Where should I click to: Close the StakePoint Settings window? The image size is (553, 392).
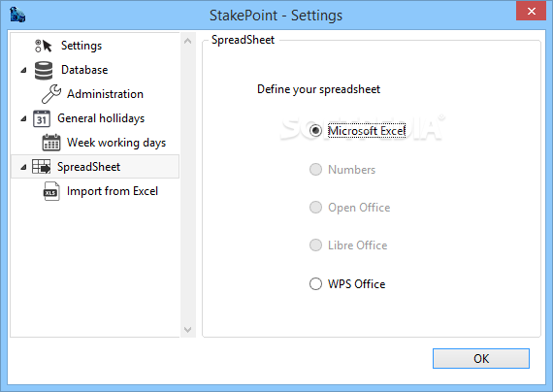tap(531, 12)
